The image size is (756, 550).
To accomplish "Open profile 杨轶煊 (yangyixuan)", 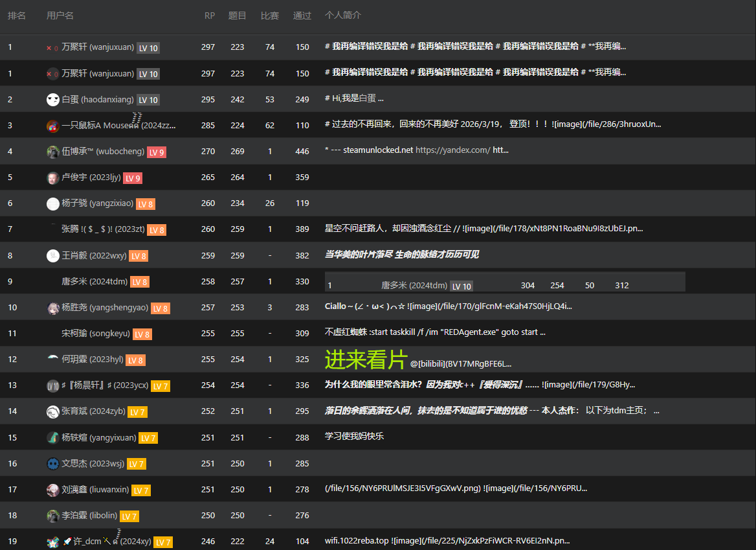I will point(99,437).
